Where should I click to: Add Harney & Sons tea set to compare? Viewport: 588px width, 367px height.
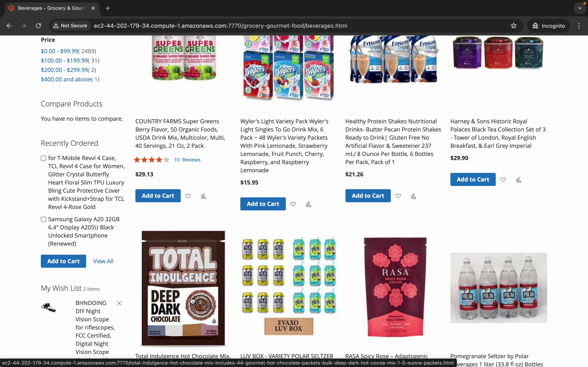519,180
